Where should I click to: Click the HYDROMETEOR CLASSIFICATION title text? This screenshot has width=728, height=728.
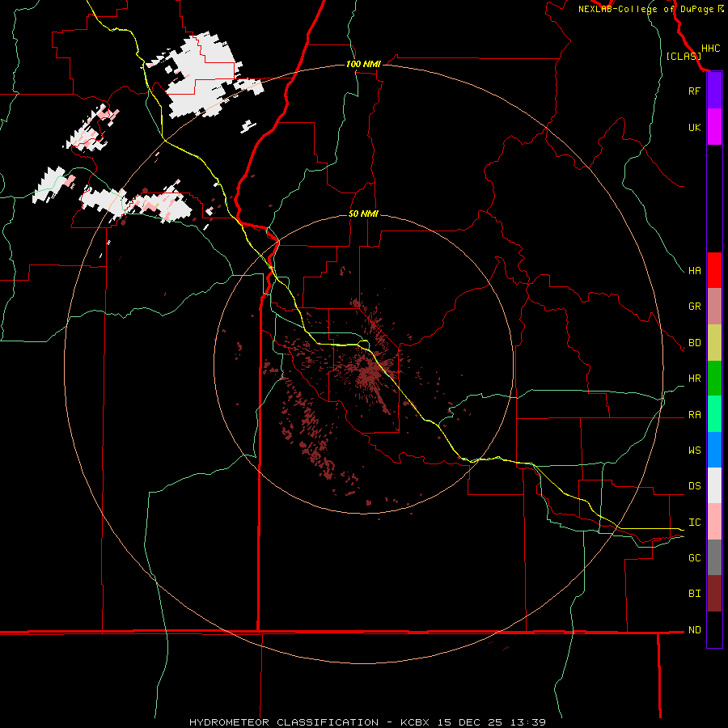pos(284,722)
